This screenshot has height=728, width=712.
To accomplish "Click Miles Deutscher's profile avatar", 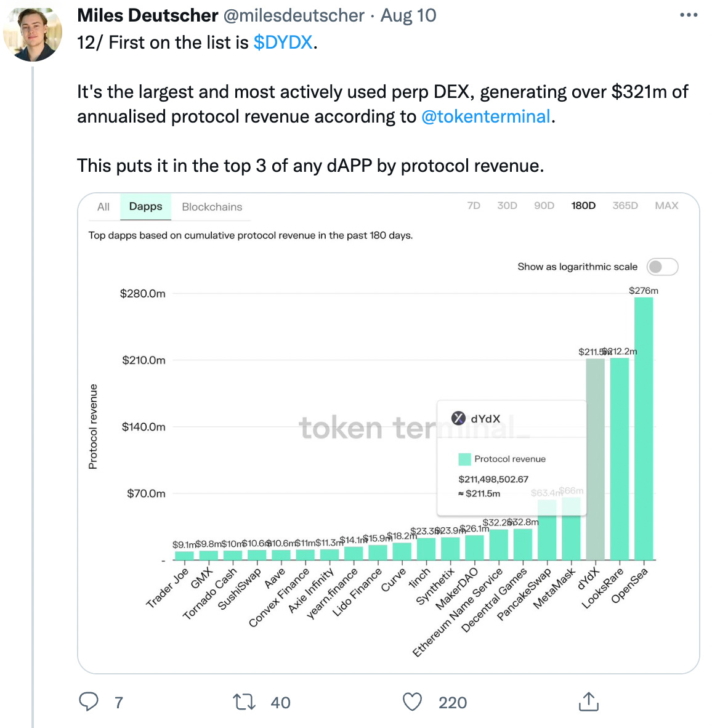I will 33,34.
